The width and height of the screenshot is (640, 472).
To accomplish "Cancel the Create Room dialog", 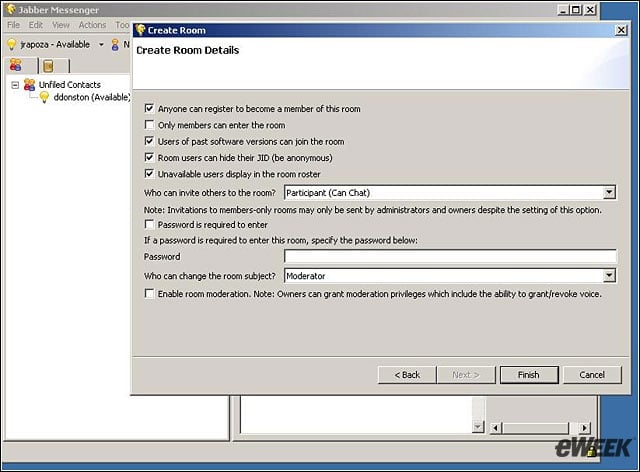I will pyautogui.click(x=592, y=375).
